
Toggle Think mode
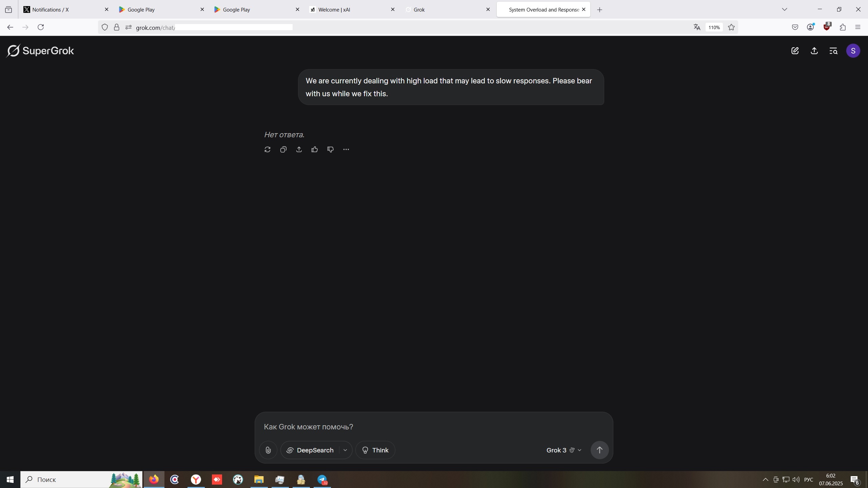tap(375, 450)
